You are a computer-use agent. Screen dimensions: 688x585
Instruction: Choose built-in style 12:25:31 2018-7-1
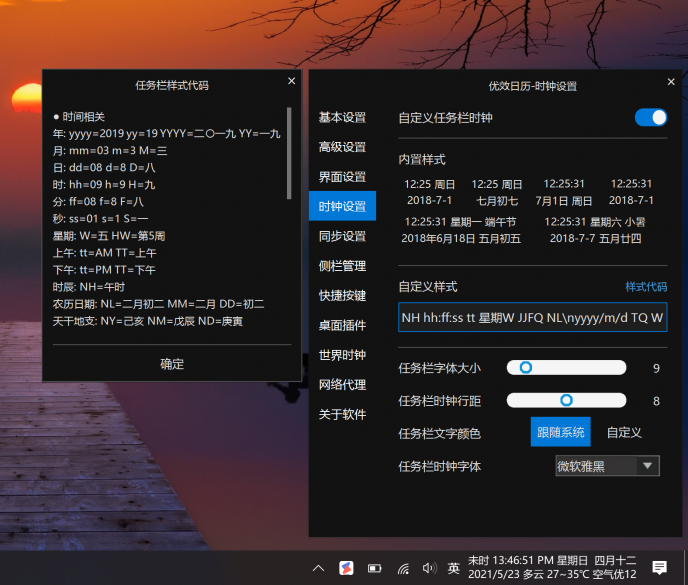(x=631, y=192)
